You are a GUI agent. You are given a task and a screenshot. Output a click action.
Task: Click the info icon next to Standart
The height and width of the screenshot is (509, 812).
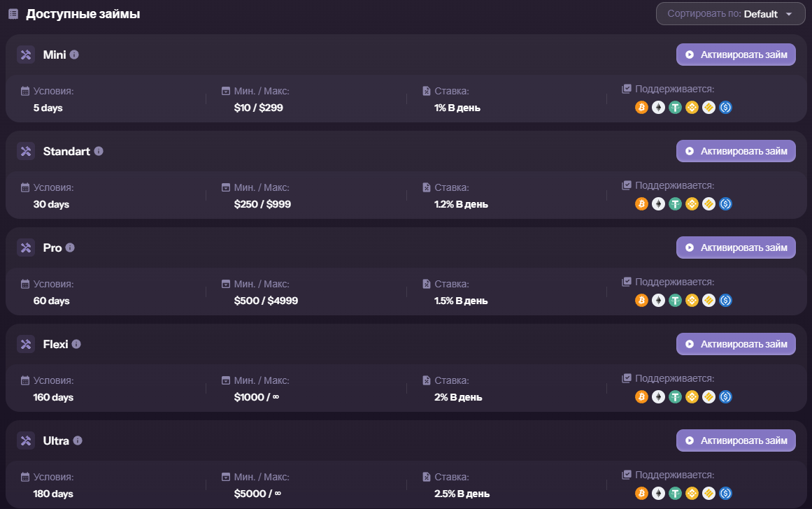[99, 151]
